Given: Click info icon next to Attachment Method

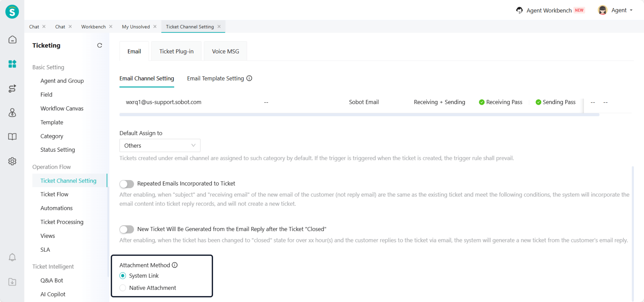Looking at the screenshot, I should click(175, 265).
